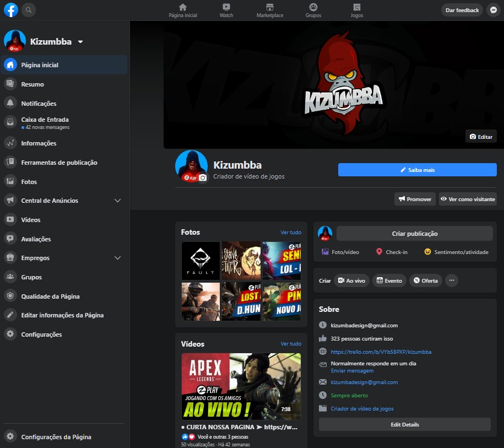504x448 pixels.
Task: Play the Apex Legends AO VIVO video
Action: coord(241,386)
